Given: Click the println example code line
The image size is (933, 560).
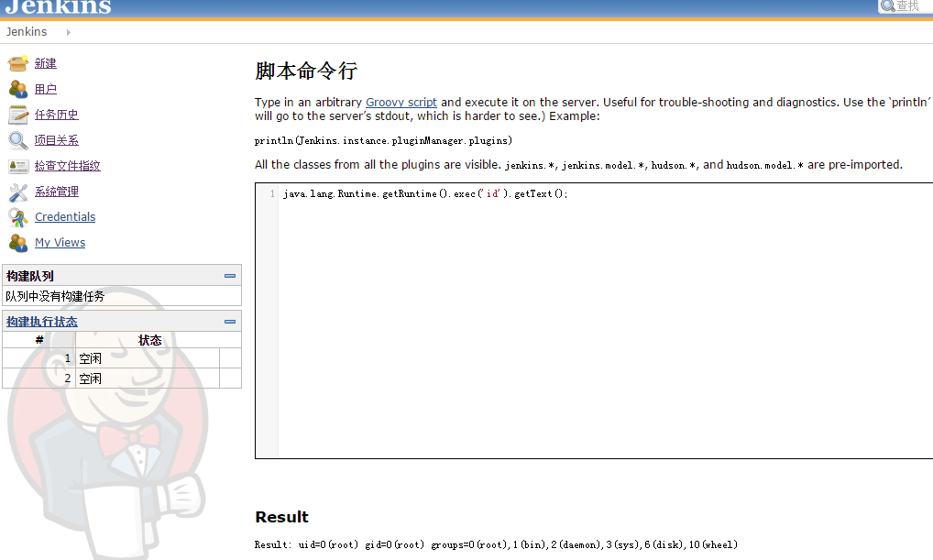Looking at the screenshot, I should [x=383, y=141].
